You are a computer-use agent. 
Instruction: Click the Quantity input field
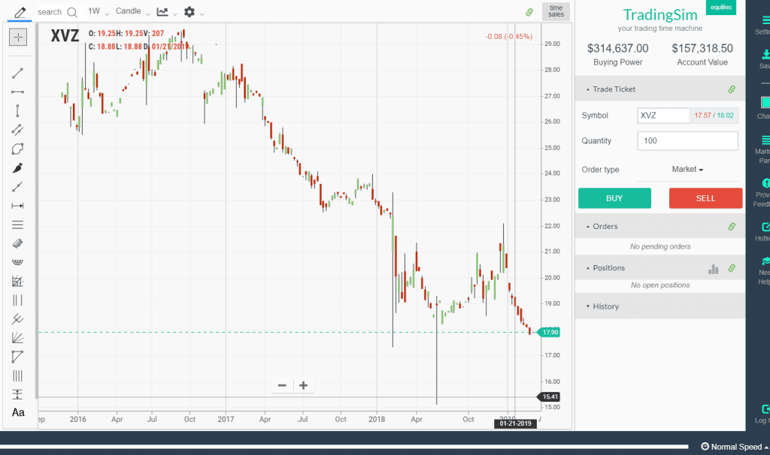(x=688, y=141)
